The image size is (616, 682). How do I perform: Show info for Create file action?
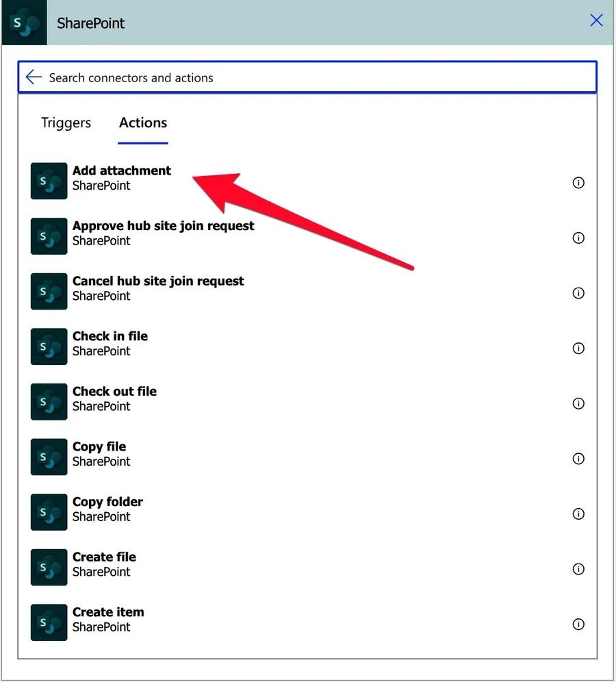point(578,569)
